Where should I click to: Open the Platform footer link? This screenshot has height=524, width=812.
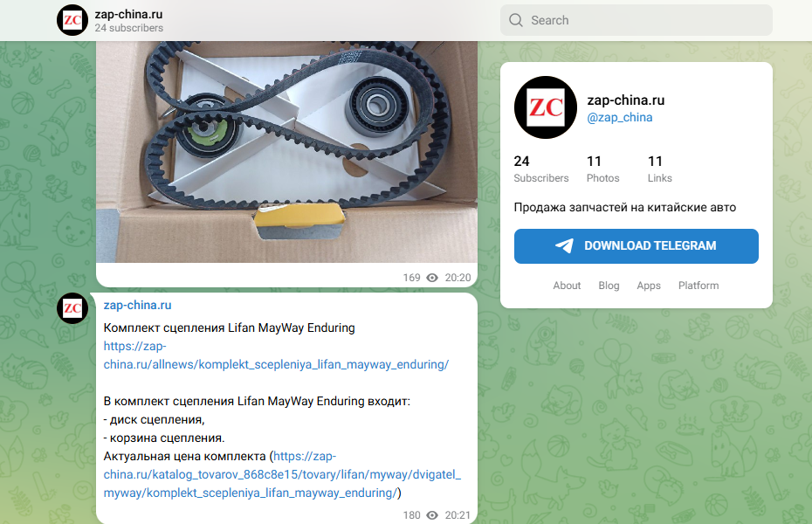click(698, 286)
